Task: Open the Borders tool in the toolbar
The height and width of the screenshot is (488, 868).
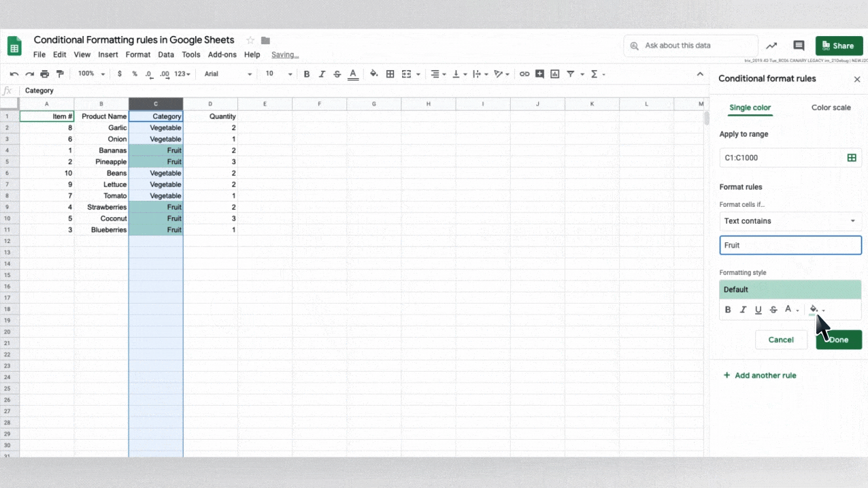Action: 390,74
